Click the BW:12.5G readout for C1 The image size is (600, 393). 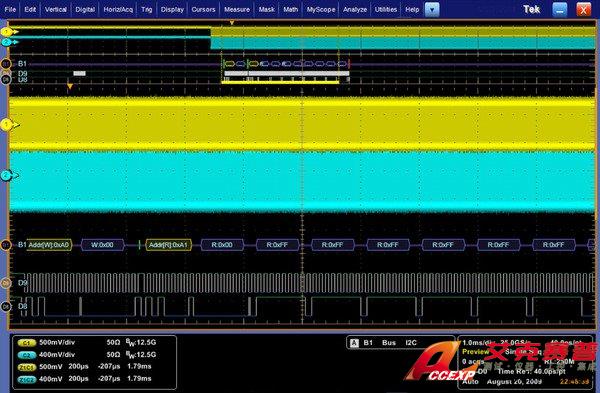tap(141, 342)
